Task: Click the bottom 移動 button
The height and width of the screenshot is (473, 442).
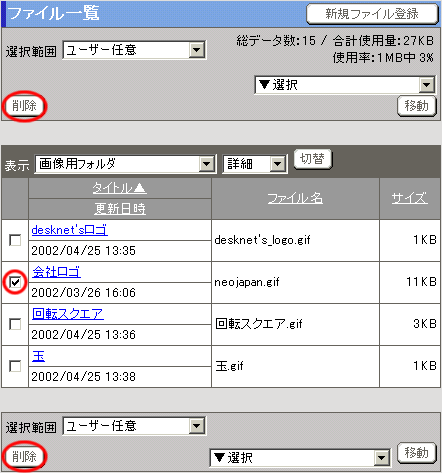Action: [x=417, y=453]
